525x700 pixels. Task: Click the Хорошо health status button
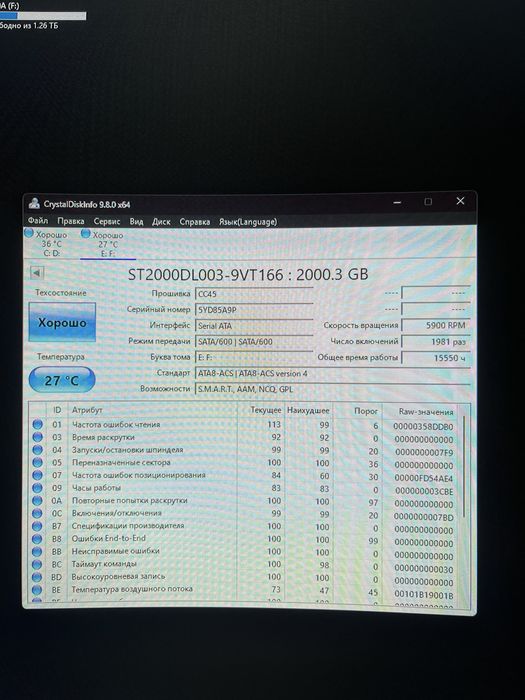coord(62,322)
